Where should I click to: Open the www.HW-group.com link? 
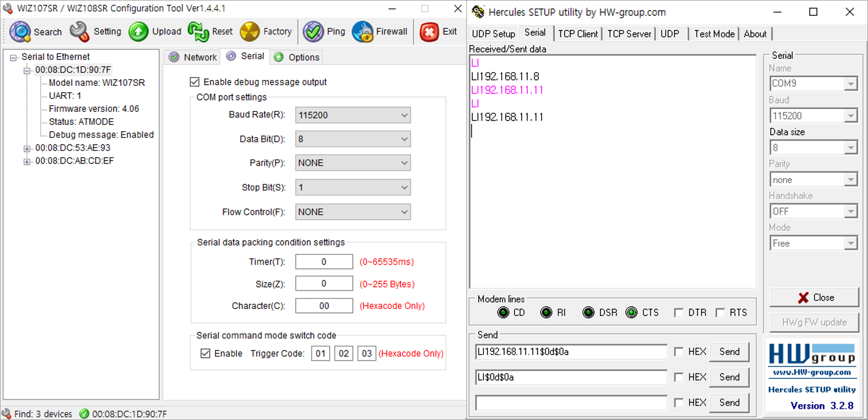tap(812, 372)
